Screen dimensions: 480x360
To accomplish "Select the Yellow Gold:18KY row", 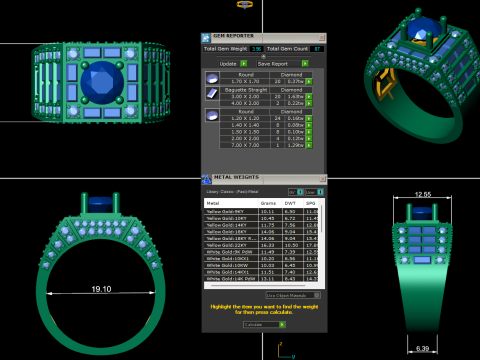I will click(x=261, y=232).
